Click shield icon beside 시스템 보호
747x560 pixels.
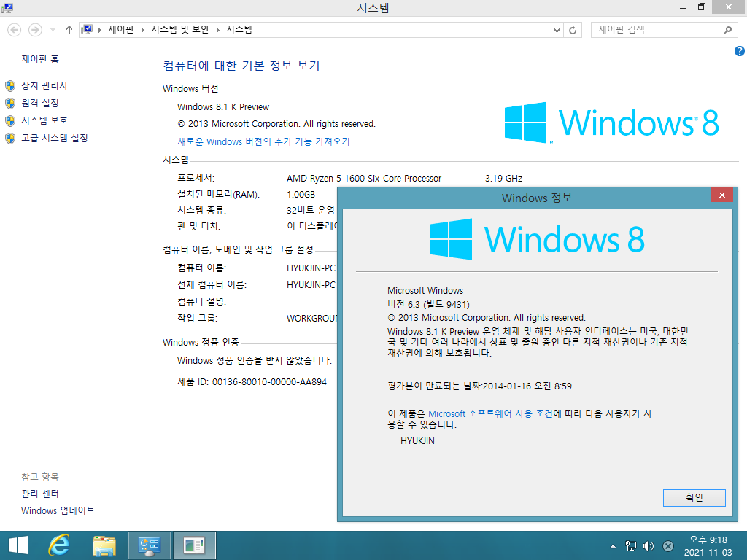pos(10,120)
